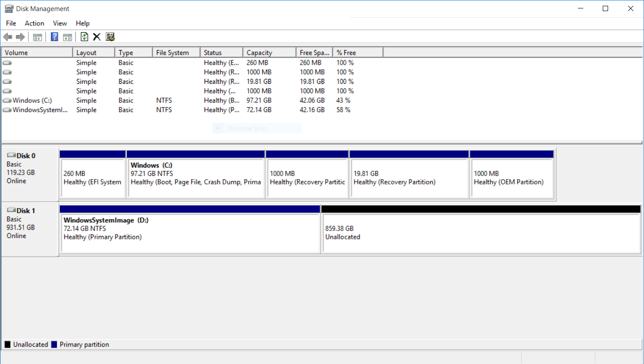The width and height of the screenshot is (644, 364).
Task: Select the 19.81 GB Recovery Partition block
Action: (409, 174)
